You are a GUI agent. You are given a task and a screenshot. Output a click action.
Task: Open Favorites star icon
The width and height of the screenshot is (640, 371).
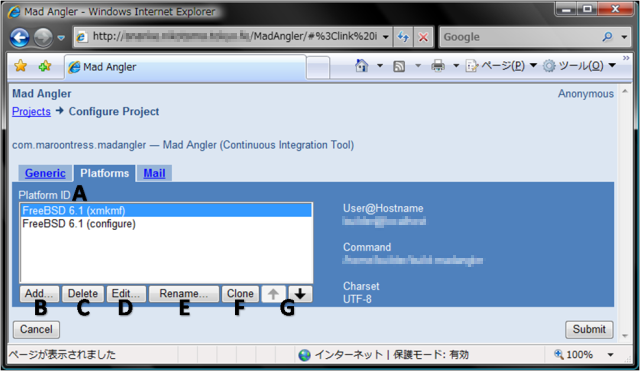(x=20, y=66)
